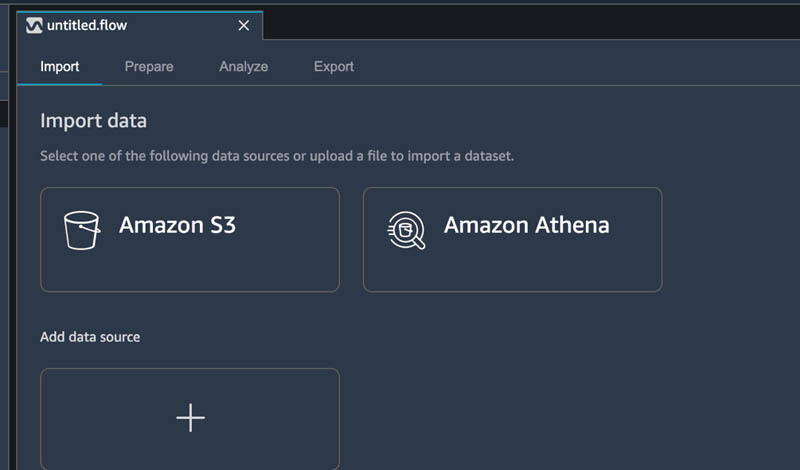800x470 pixels.
Task: Click the Import data heading
Action: point(93,121)
